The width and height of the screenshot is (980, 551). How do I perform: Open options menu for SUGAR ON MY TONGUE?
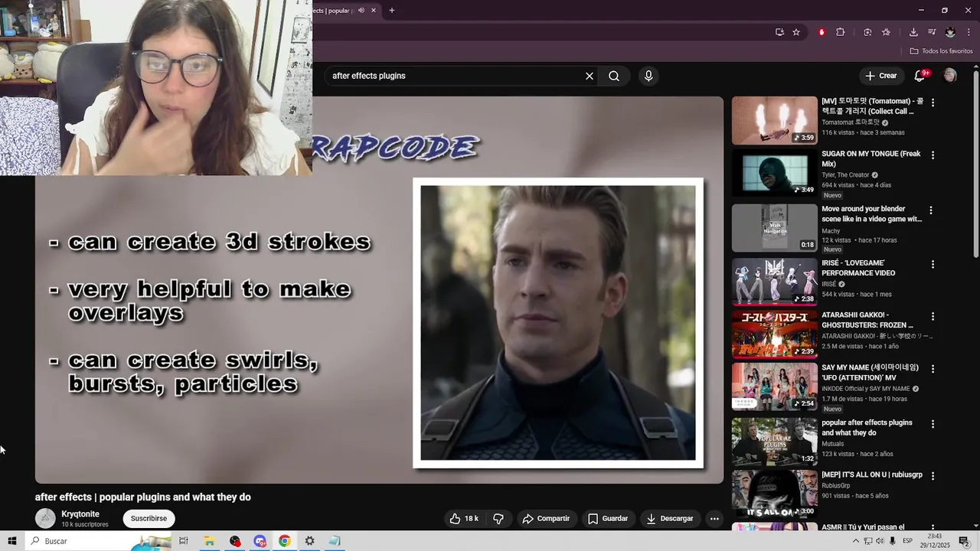click(x=932, y=155)
